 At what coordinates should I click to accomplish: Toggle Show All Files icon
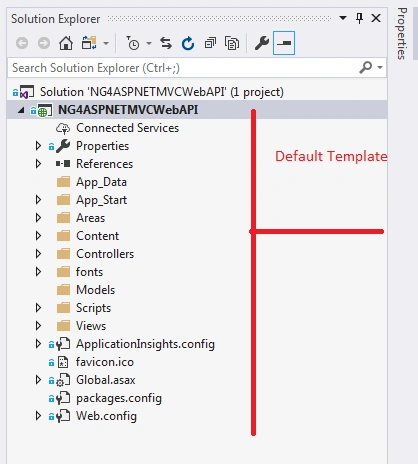pos(232,43)
